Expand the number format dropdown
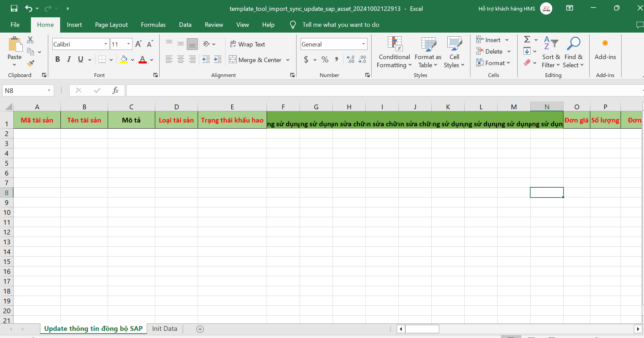 pyautogui.click(x=363, y=44)
